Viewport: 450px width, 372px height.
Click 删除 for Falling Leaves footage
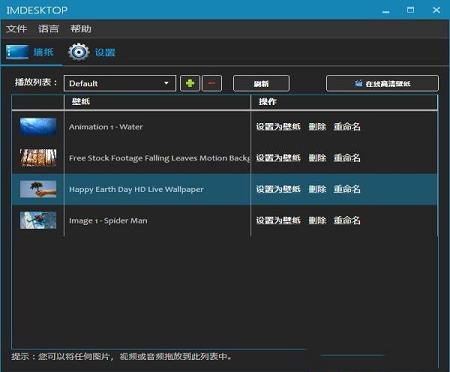[x=317, y=158]
